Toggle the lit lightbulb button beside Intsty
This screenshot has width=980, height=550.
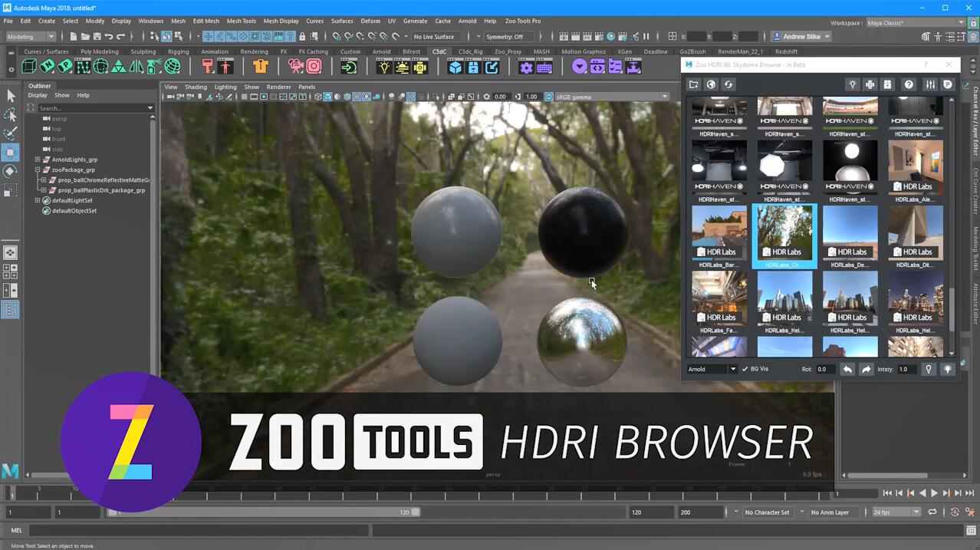coord(949,369)
